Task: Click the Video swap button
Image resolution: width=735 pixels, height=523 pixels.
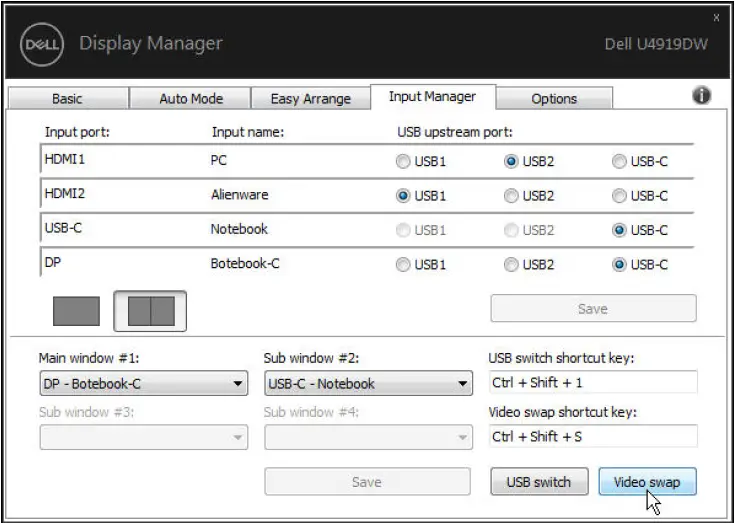Action: 647,481
